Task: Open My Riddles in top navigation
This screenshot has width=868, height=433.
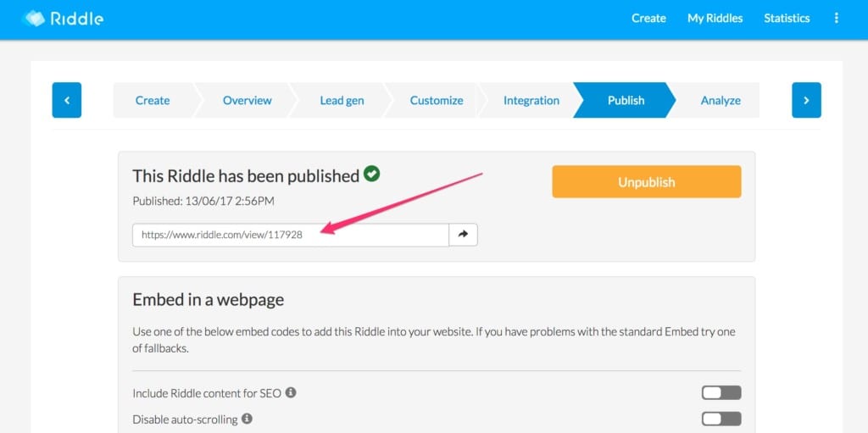Action: click(715, 19)
